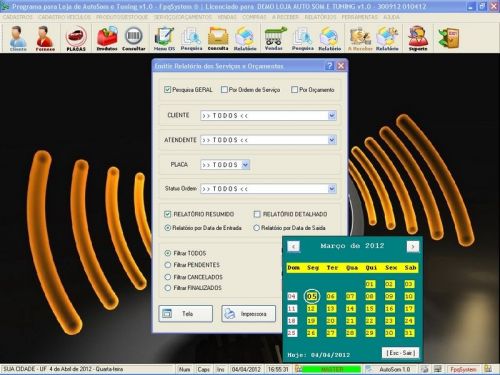Open the CADASTROS menu
Viewport: 500px width, 375px height.
click(18, 17)
